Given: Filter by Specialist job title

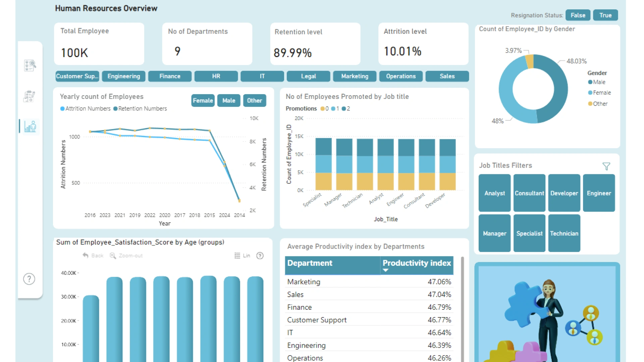Looking at the screenshot, I should click(529, 233).
